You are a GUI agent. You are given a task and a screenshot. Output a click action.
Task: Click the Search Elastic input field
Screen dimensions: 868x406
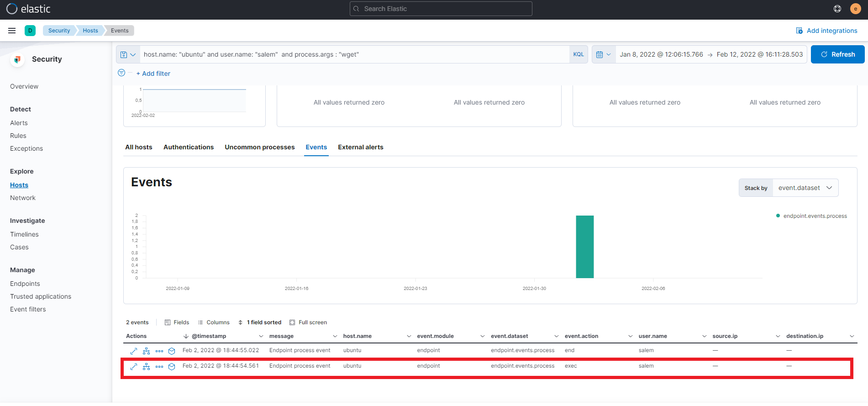(x=441, y=9)
